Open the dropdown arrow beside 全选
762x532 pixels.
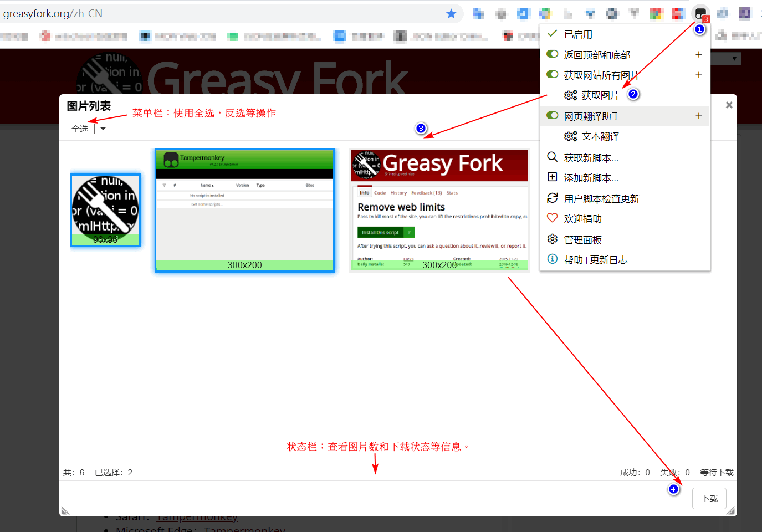tap(103, 129)
